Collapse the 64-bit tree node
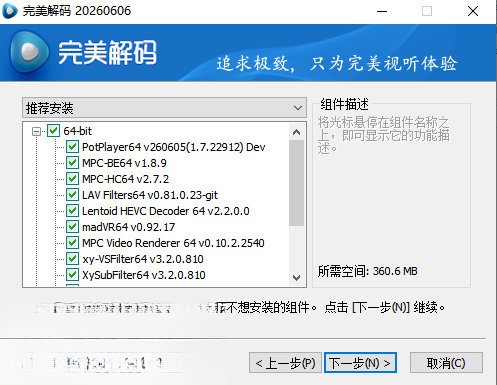This screenshot has width=497, height=385. 36,131
